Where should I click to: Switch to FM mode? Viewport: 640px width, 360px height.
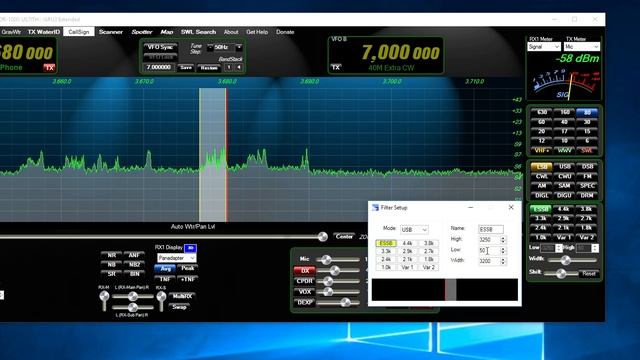(x=587, y=176)
